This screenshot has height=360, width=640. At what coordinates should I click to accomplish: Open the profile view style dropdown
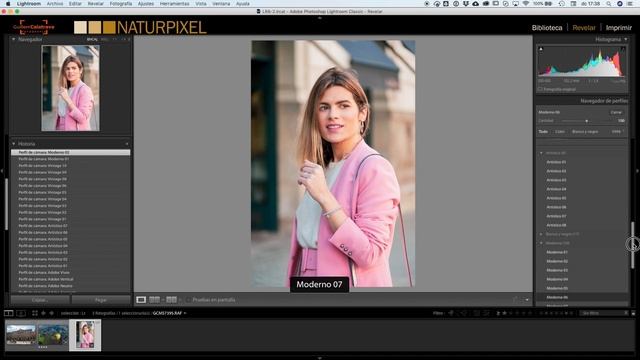tap(618, 132)
